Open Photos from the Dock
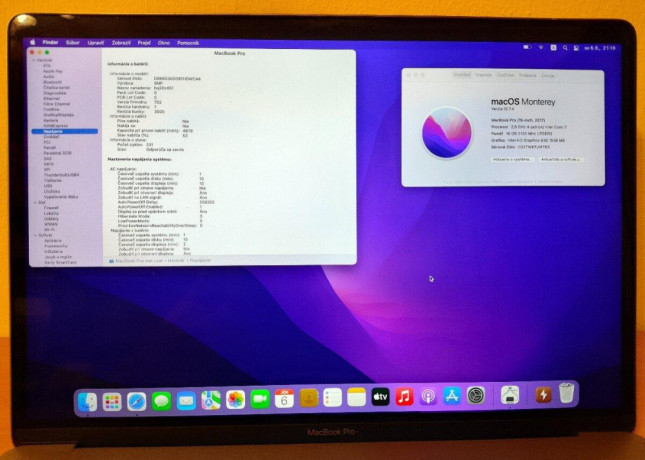 [x=235, y=400]
